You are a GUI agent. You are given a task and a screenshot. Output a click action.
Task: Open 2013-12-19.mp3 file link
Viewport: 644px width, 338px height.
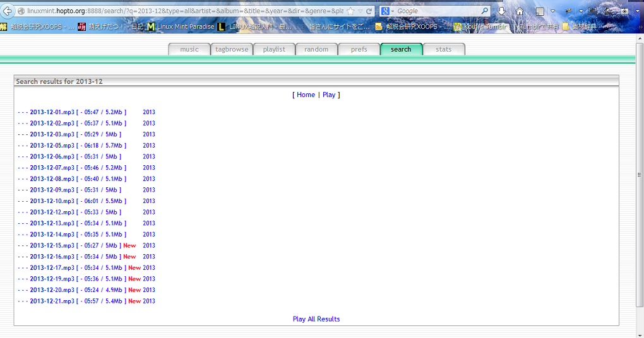click(52, 279)
